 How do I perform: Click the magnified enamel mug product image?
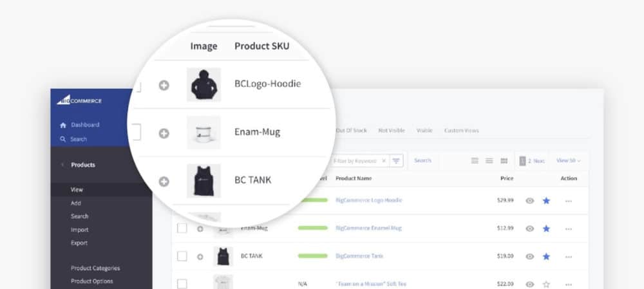tap(204, 133)
